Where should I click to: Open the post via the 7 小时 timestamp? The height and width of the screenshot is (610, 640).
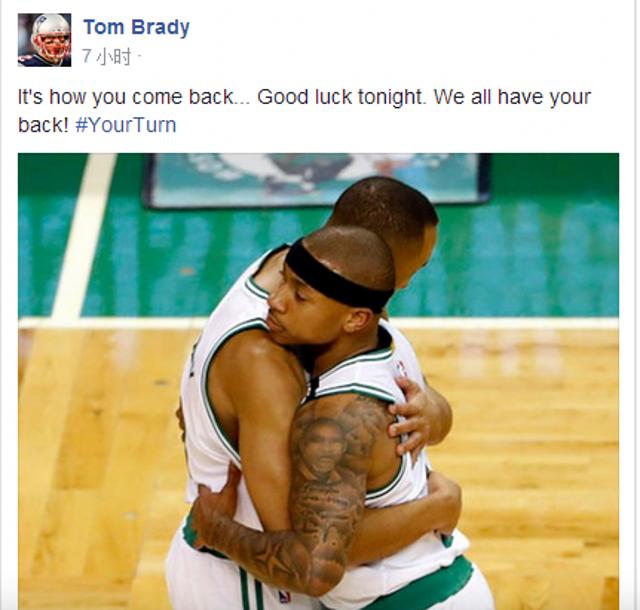point(107,56)
